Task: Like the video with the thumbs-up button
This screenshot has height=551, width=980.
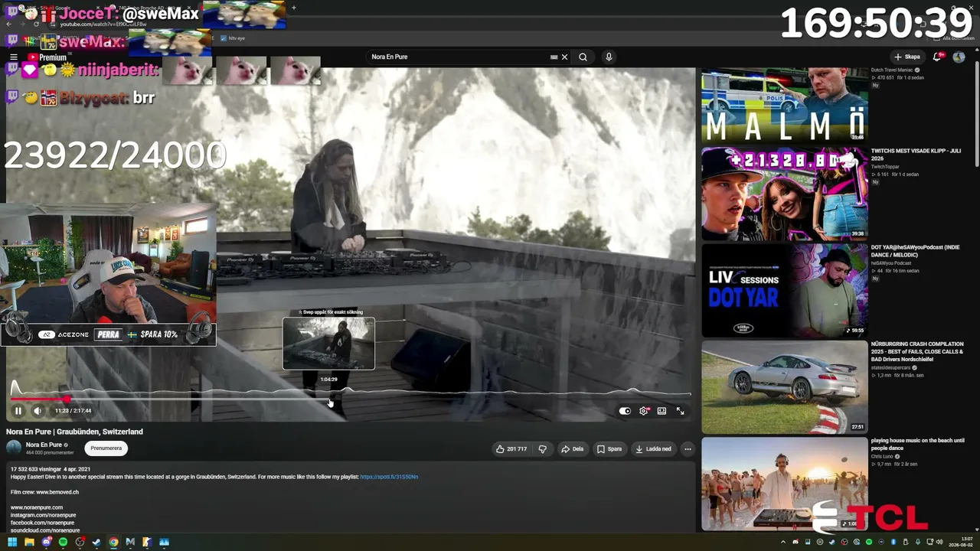Action: coord(511,449)
